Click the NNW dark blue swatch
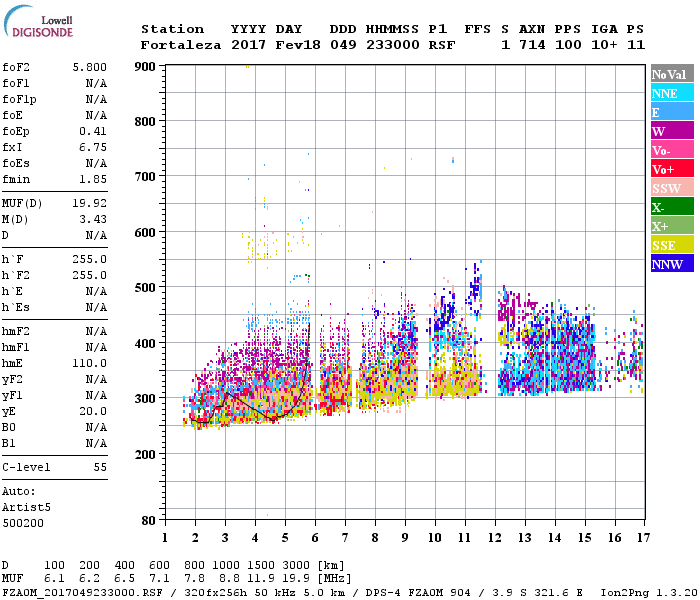700x600 pixels. [672, 264]
